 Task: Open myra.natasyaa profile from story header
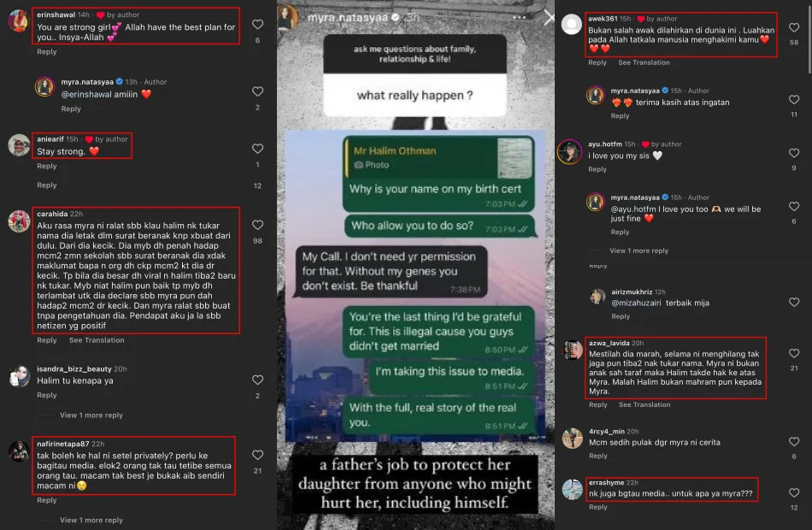tap(347, 17)
